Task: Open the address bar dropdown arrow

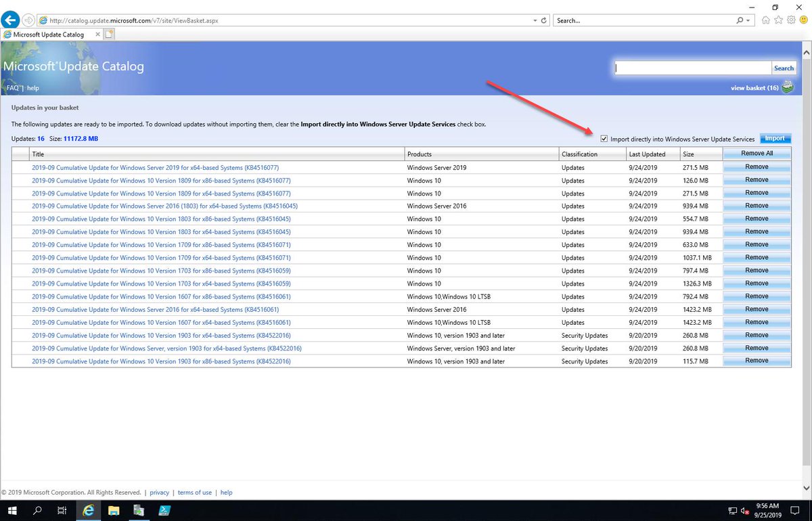Action: pos(535,20)
